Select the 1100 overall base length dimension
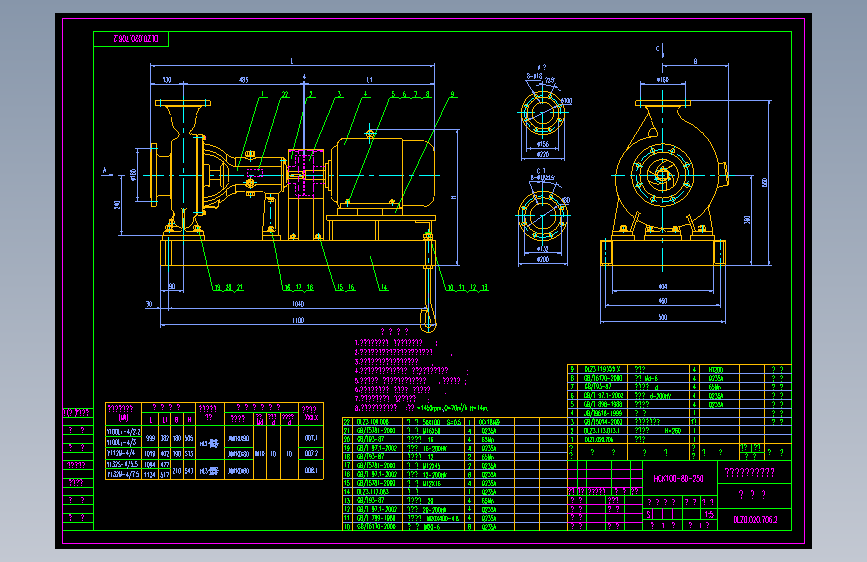Screen dimensions: 867x562 (298, 320)
